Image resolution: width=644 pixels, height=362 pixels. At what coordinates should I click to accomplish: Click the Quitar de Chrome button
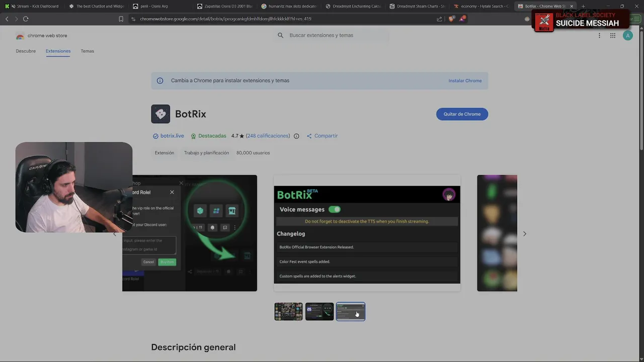coord(462,114)
